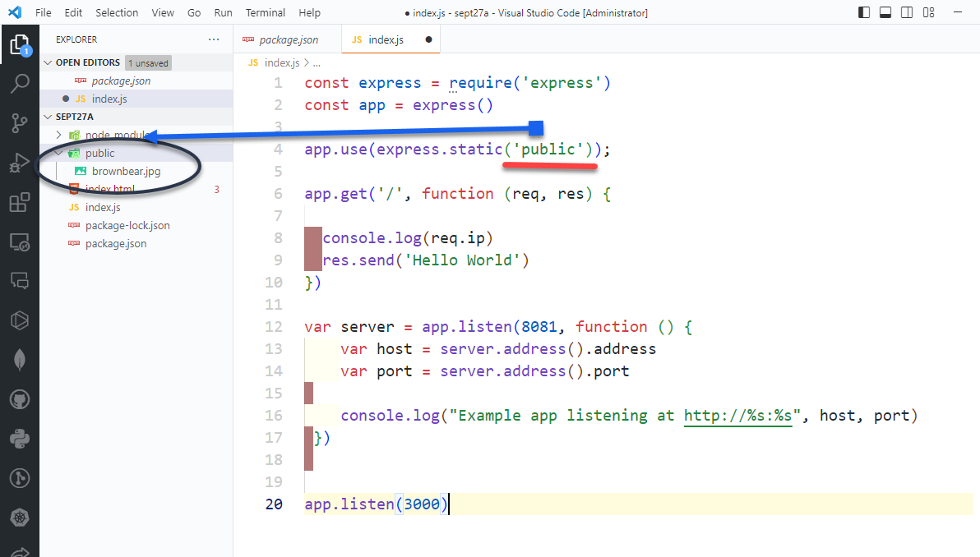Toggle the primary side bar layout icon
980x557 pixels.
pos(864,12)
